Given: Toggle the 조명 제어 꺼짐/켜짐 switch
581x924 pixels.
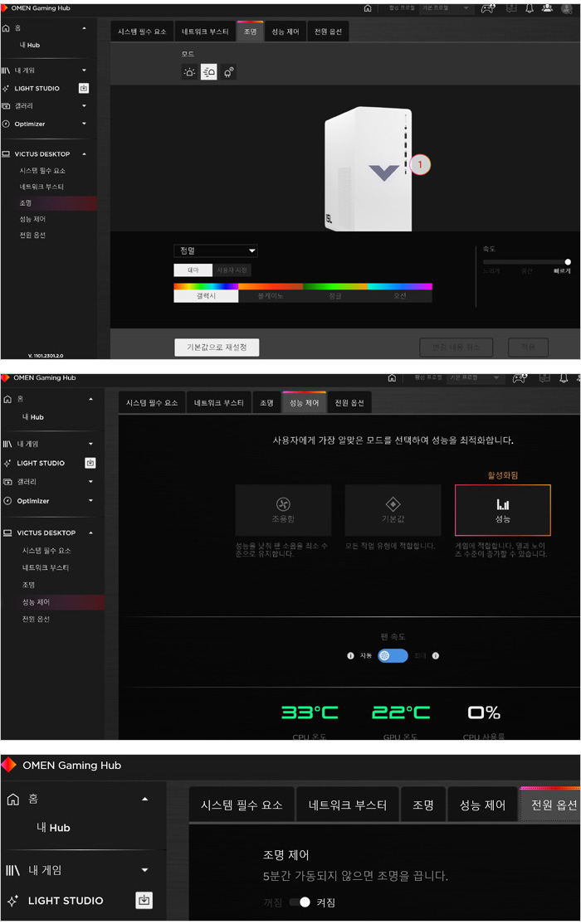Looking at the screenshot, I should coord(300,902).
